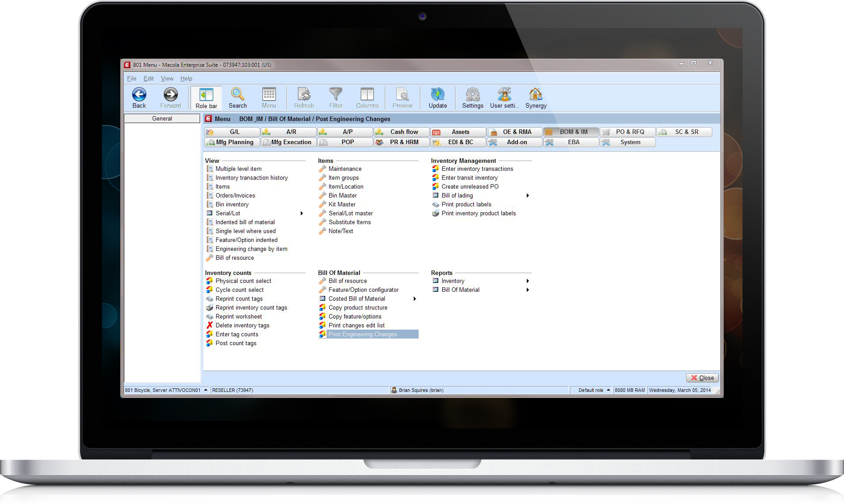Select the Assets module tab

458,132
